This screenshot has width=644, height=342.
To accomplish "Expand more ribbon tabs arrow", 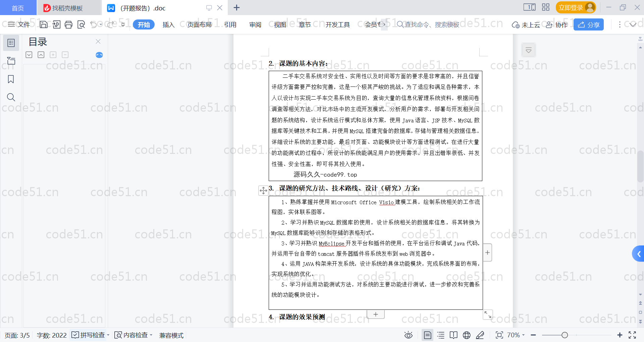I will tap(384, 24).
